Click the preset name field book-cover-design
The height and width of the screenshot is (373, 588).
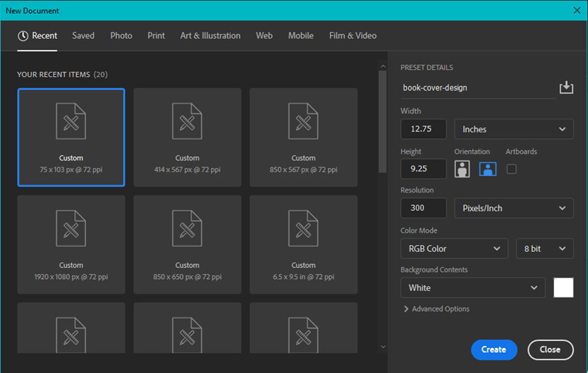coord(478,88)
